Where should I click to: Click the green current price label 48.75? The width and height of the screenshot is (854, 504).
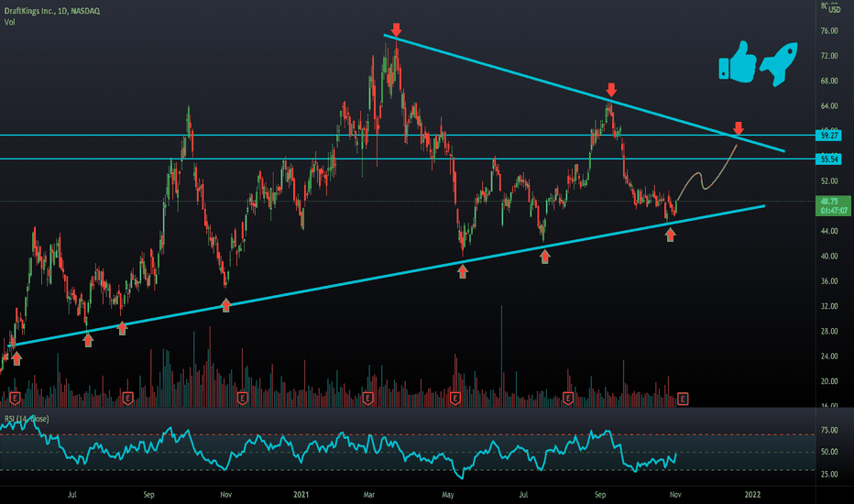coord(833,205)
